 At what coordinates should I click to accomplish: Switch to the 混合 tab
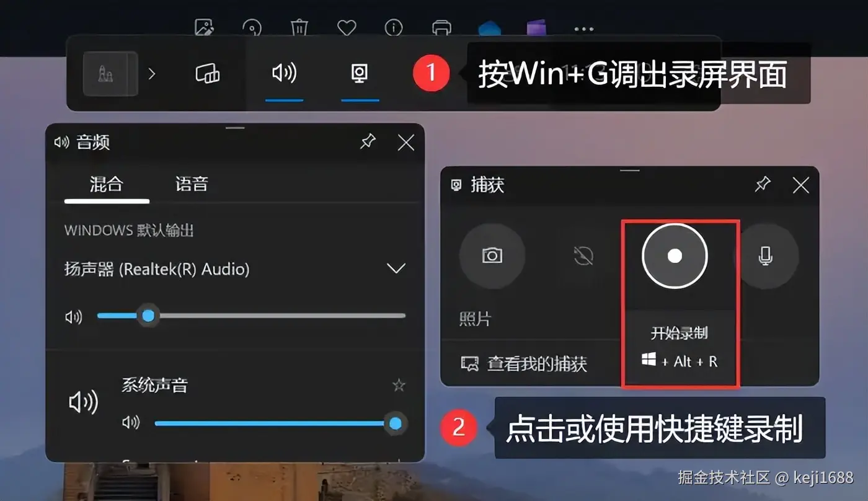tap(107, 184)
